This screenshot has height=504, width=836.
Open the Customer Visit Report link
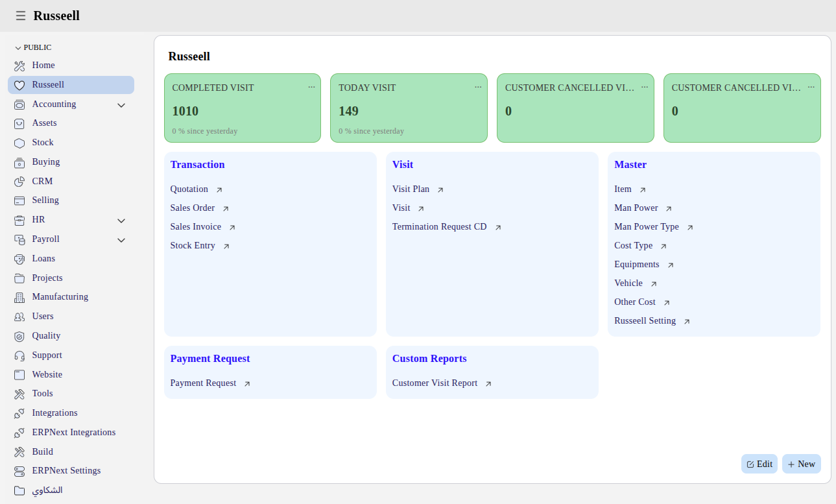click(435, 383)
